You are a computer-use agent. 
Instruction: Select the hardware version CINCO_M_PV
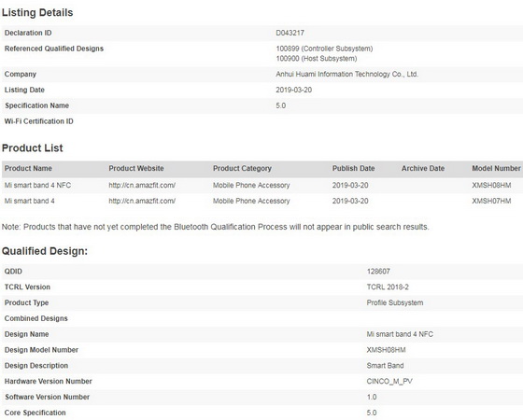pos(389,381)
